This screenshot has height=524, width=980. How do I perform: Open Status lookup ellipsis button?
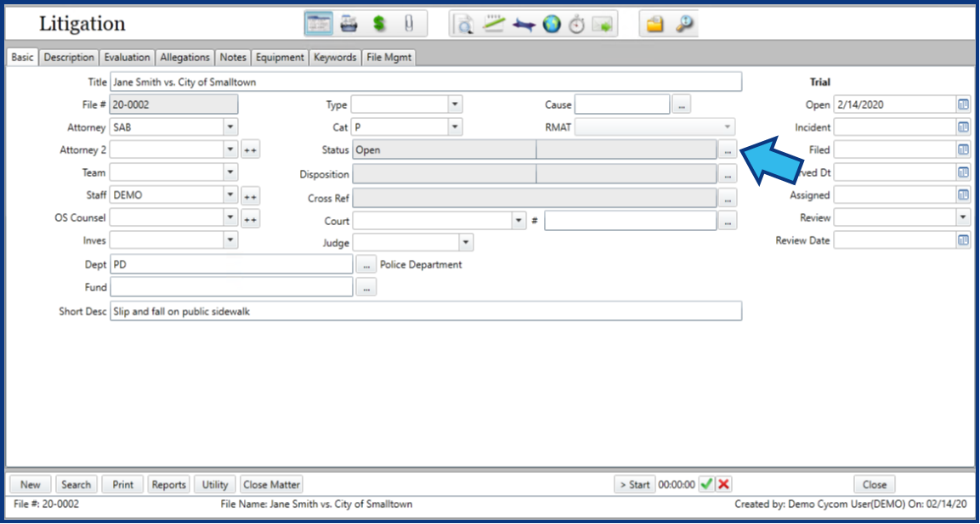tap(728, 150)
